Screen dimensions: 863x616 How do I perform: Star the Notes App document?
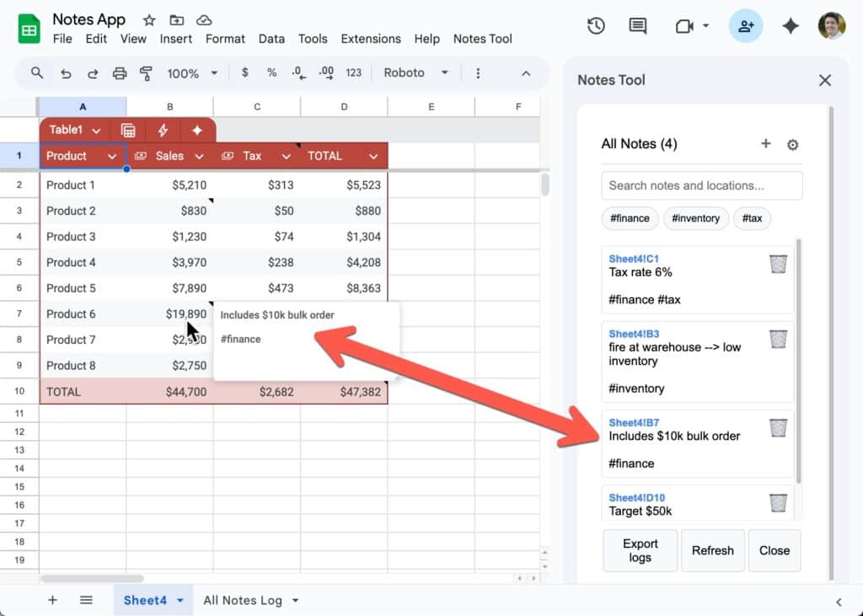[149, 19]
